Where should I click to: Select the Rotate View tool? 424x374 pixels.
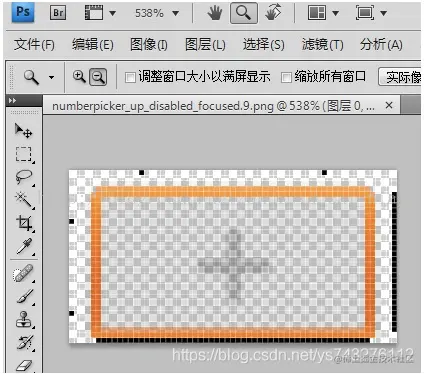(x=273, y=13)
